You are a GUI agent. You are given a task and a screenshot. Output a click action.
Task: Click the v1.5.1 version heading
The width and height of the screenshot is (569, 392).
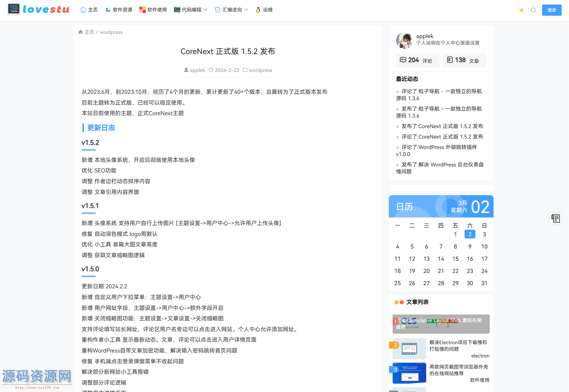[90, 206]
